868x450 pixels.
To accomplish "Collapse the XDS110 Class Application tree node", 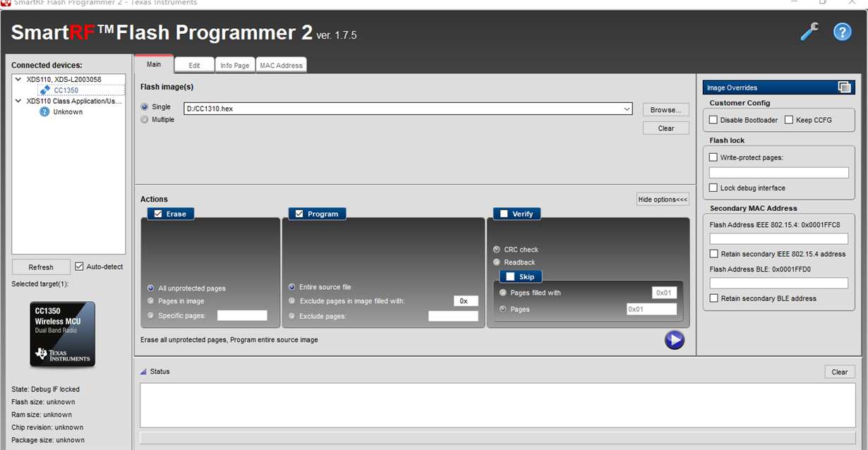I will (18, 101).
